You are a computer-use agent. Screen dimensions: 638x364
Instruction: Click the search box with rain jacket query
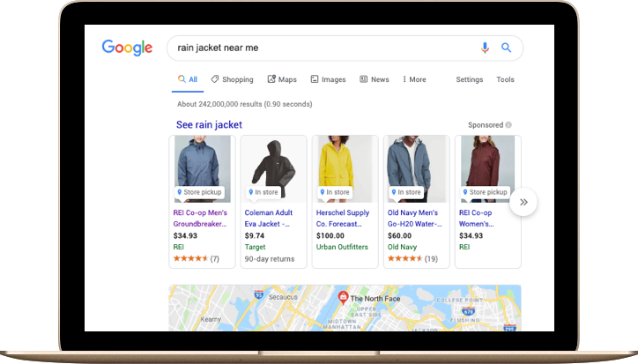coord(325,48)
